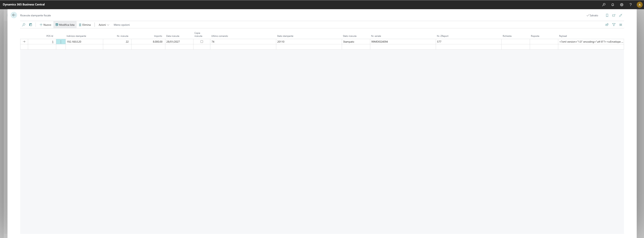Click the Elimina button
Viewport: 644px width, 238px height.
[85, 25]
